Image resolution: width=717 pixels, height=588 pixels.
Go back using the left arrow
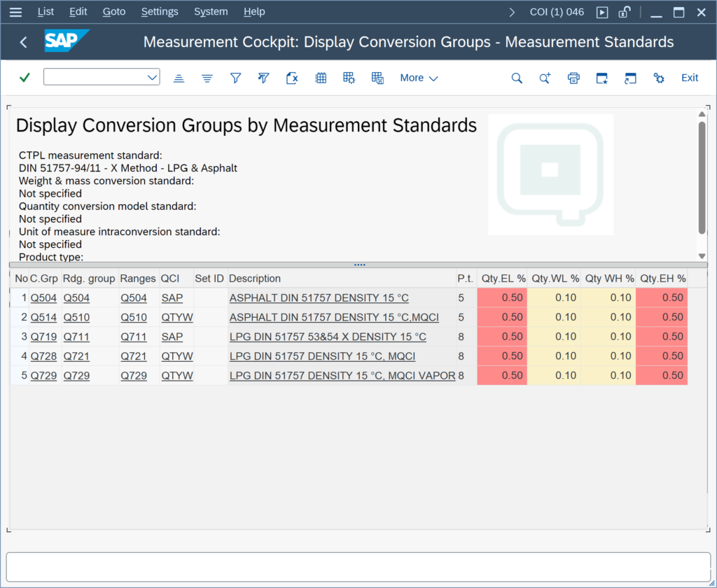24,42
